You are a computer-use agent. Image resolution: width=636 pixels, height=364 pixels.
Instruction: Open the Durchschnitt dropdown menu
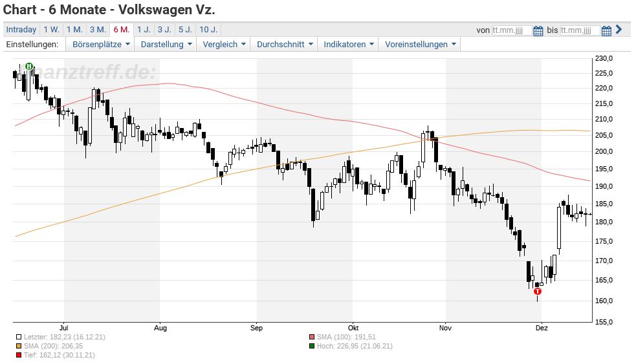coord(285,44)
